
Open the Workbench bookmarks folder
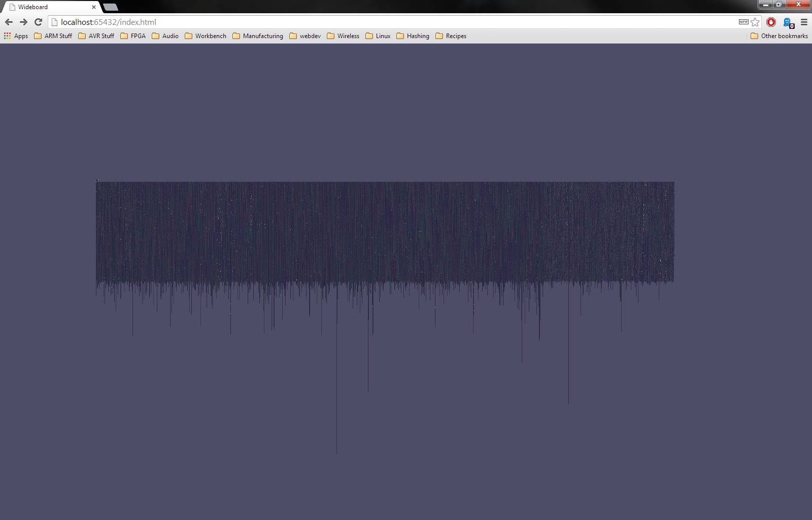pos(206,36)
